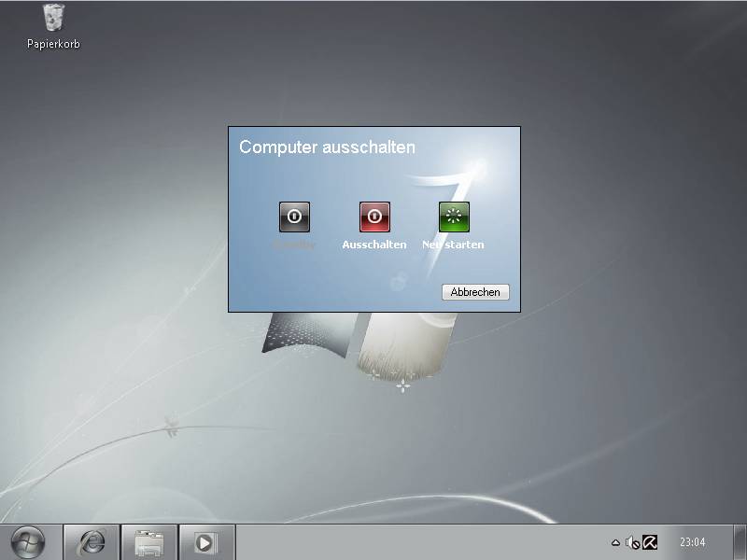Click the show desktop strip

[740, 542]
